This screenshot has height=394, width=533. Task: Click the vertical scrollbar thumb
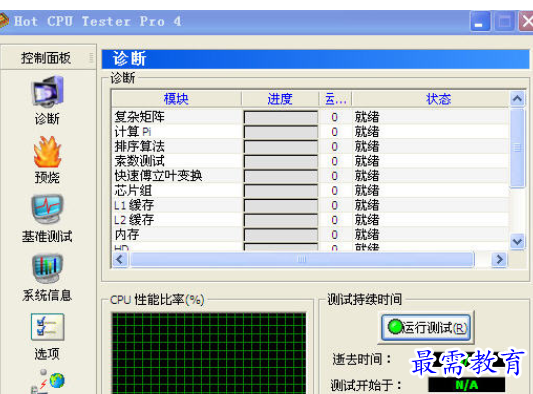[x=517, y=148]
